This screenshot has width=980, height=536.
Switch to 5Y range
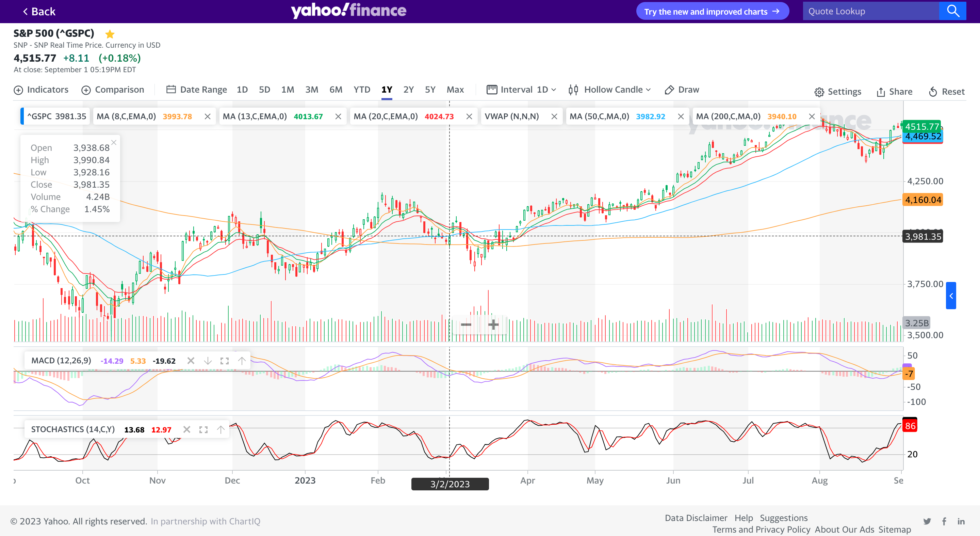tap(430, 90)
